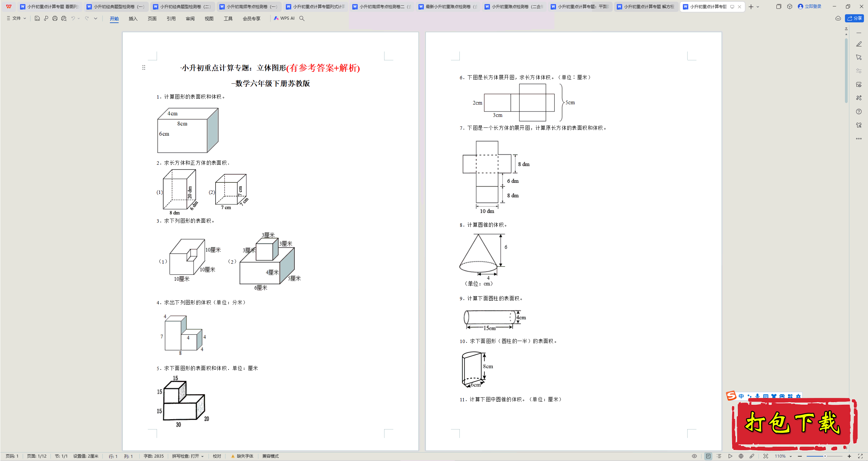Open help question mark icon in sidebar
868x461 pixels.
point(859,112)
